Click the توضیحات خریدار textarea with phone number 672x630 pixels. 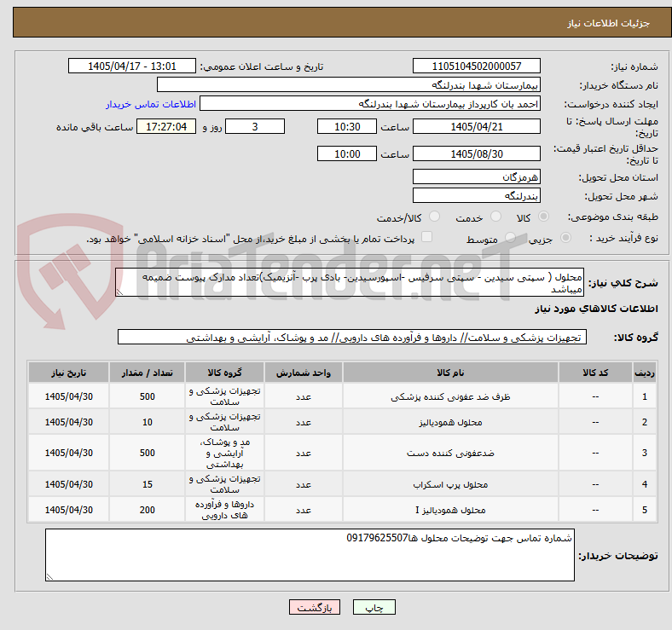[310, 555]
